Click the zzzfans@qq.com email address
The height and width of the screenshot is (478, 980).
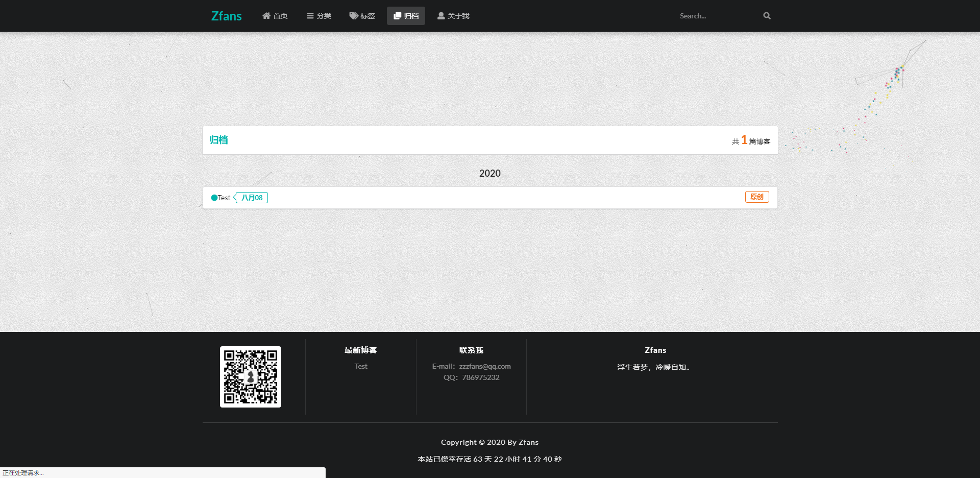point(485,366)
